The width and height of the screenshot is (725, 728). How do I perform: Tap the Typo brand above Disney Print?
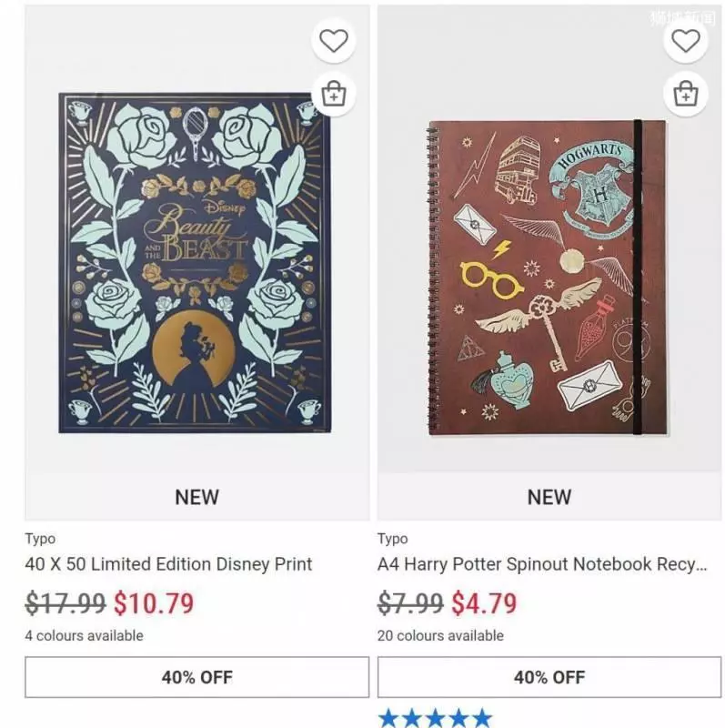tap(40, 539)
